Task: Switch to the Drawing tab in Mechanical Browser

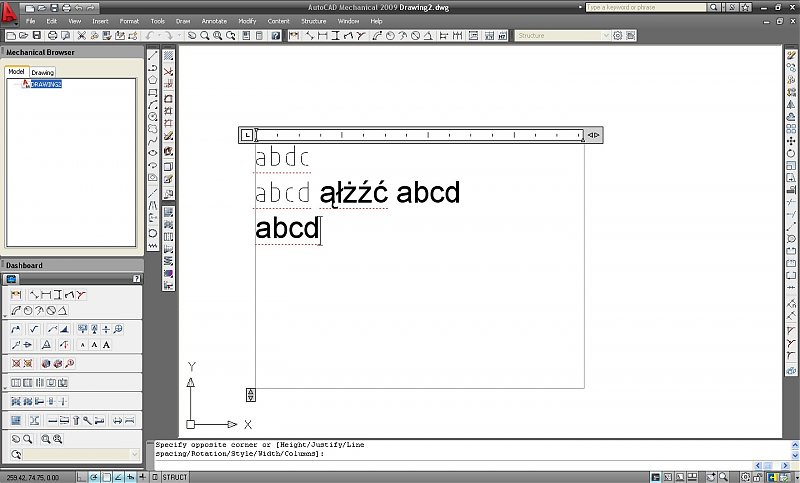Action: point(43,72)
